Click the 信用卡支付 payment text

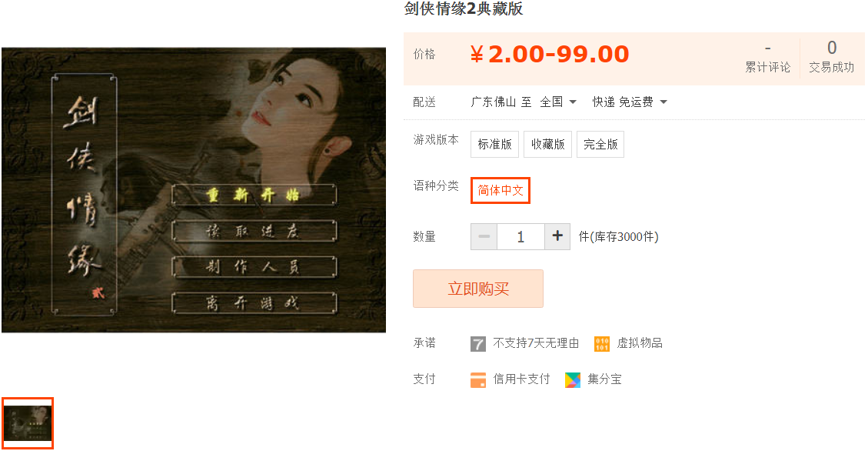(521, 379)
